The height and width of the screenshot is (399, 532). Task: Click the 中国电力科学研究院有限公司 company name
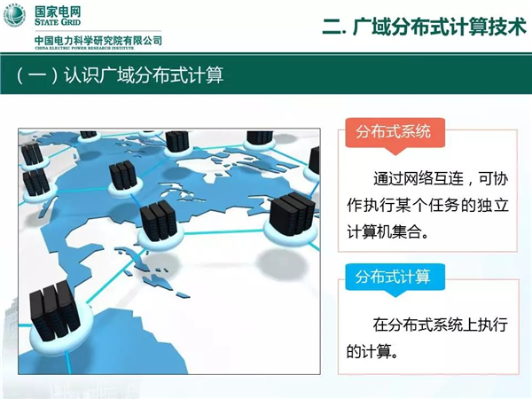[98, 41]
